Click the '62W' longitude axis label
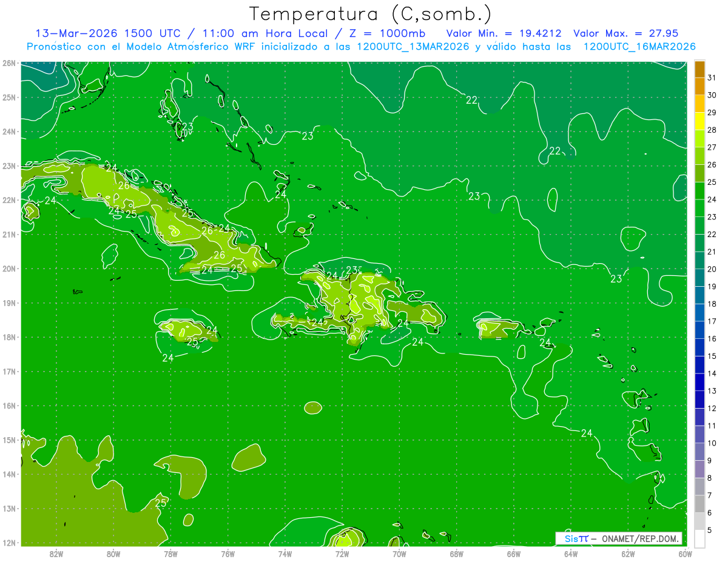This screenshot has width=728, height=562. click(x=628, y=554)
